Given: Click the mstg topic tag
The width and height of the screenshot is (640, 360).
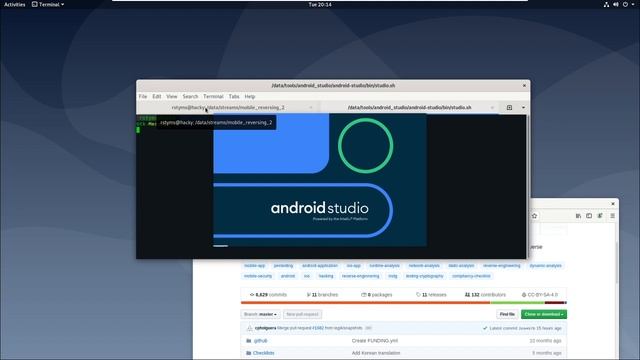Looking at the screenshot, I should pos(393,276).
